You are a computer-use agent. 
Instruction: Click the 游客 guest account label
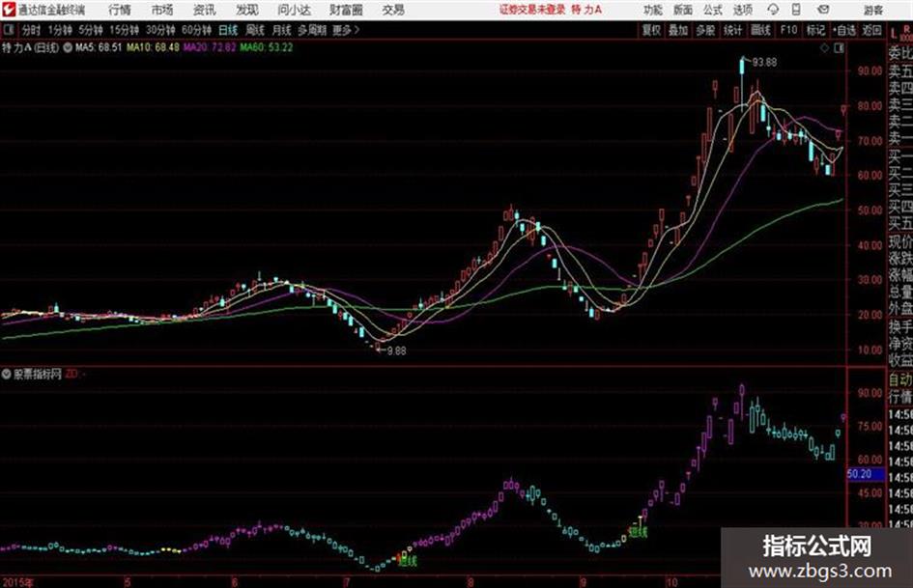[873, 10]
